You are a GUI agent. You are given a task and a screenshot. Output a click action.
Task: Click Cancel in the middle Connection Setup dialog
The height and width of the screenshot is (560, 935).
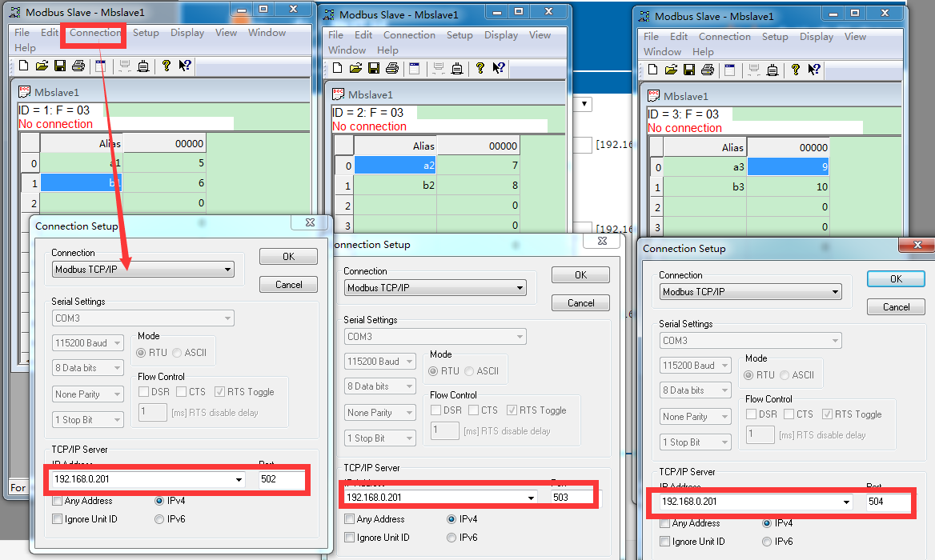pos(580,303)
